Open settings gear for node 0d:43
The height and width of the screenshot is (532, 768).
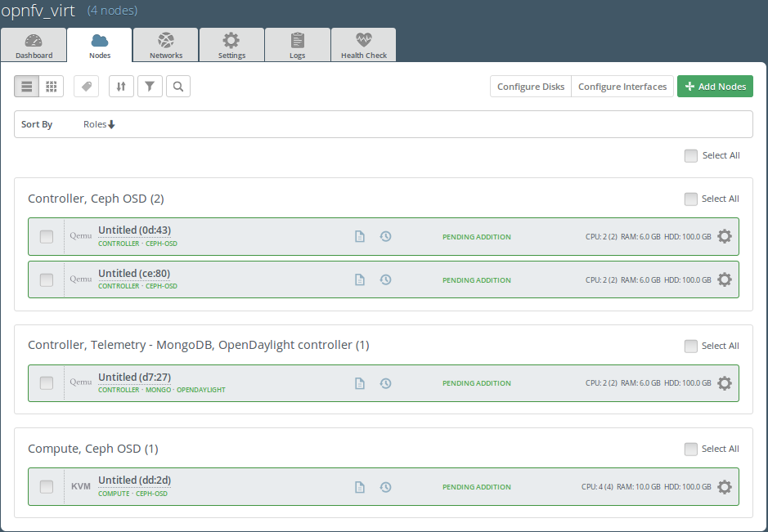724,236
